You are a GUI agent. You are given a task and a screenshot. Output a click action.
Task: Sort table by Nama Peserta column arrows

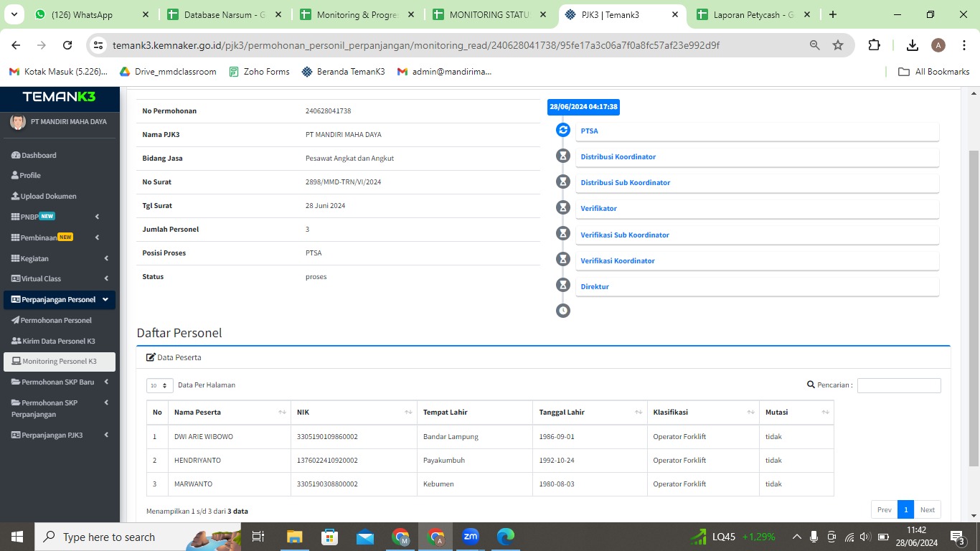[x=282, y=413]
